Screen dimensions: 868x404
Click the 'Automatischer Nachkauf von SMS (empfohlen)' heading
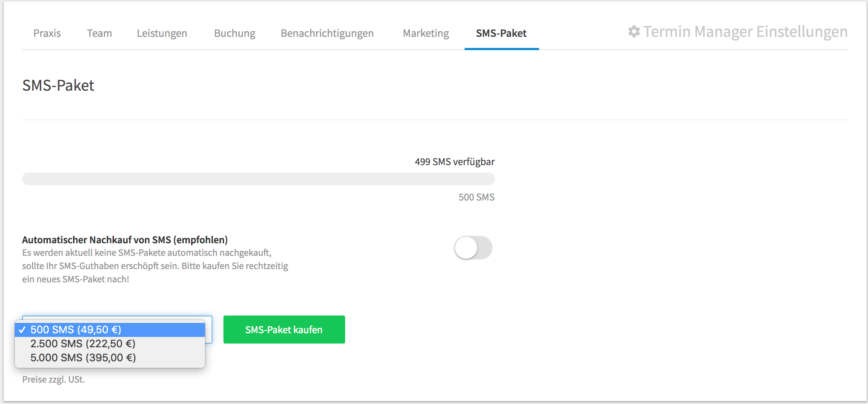click(x=125, y=240)
